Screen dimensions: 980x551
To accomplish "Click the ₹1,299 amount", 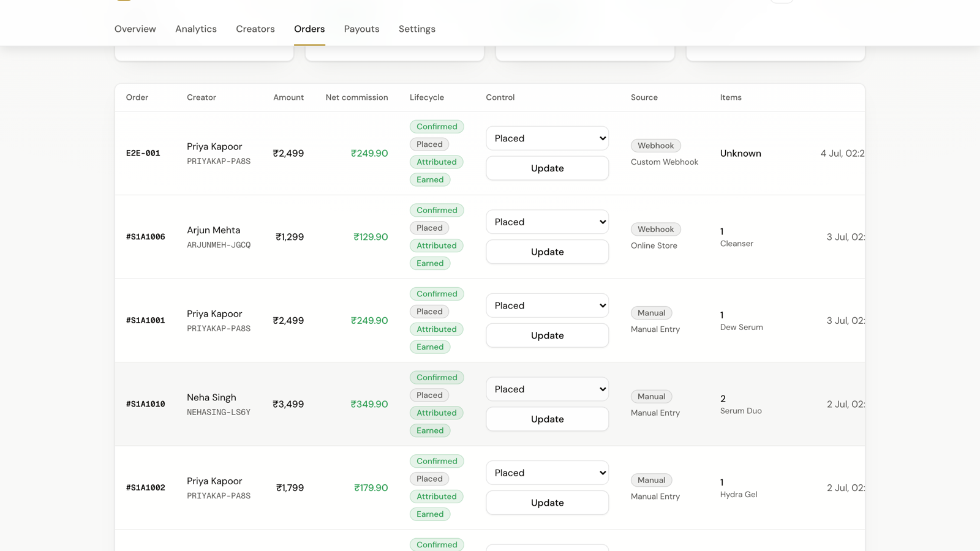I will point(290,237).
